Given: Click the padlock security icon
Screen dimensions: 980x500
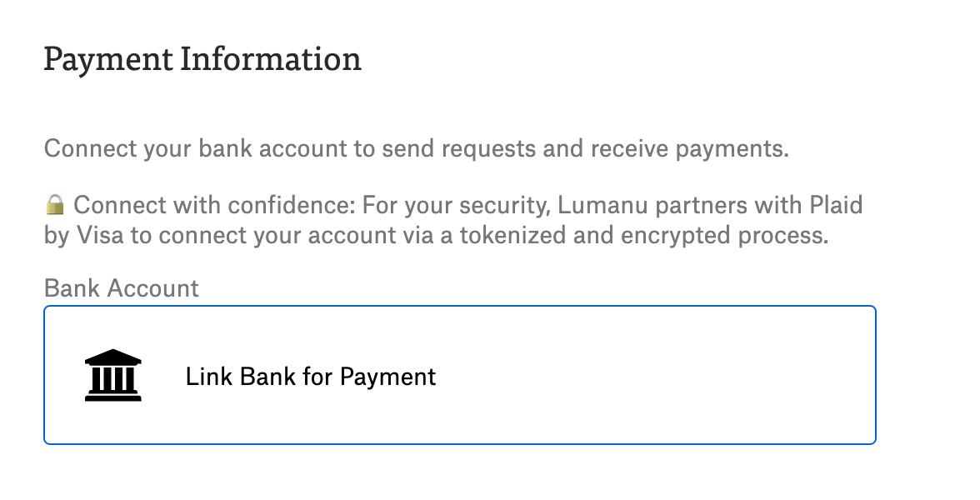Looking at the screenshot, I should [55, 204].
